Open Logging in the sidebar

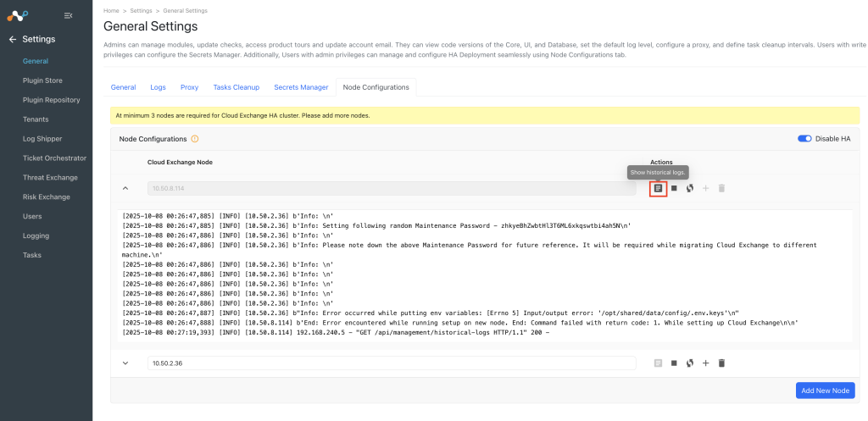click(36, 235)
